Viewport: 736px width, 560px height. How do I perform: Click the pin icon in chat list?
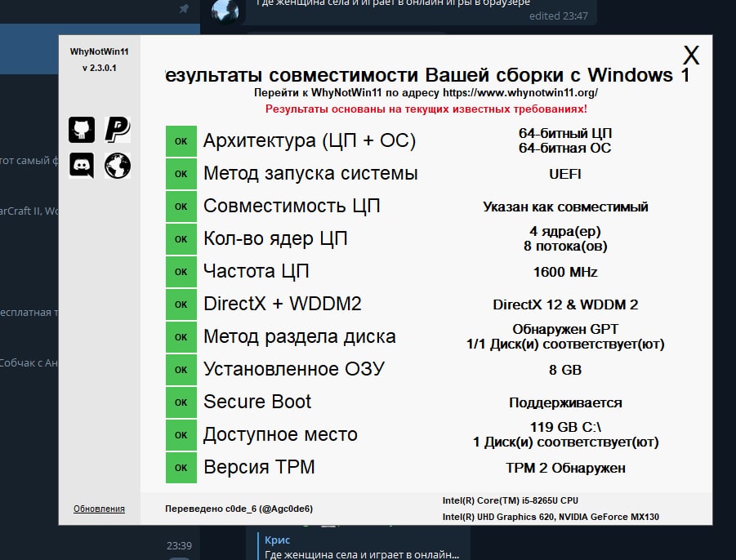pyautogui.click(x=184, y=8)
